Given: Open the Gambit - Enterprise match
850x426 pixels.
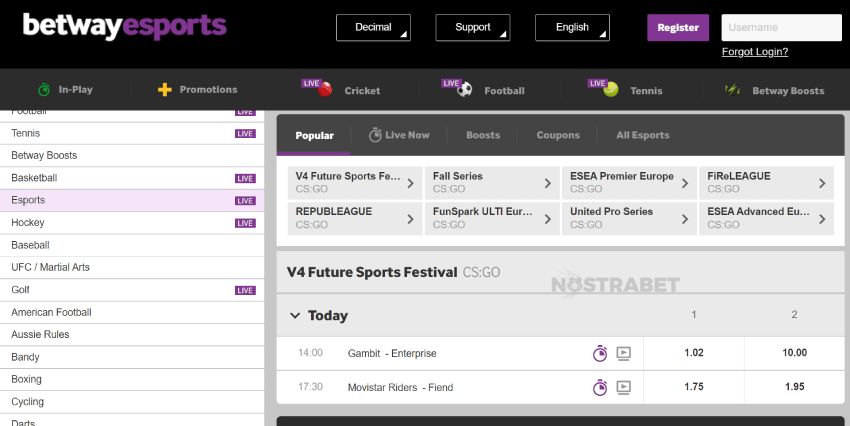Looking at the screenshot, I should pos(392,353).
